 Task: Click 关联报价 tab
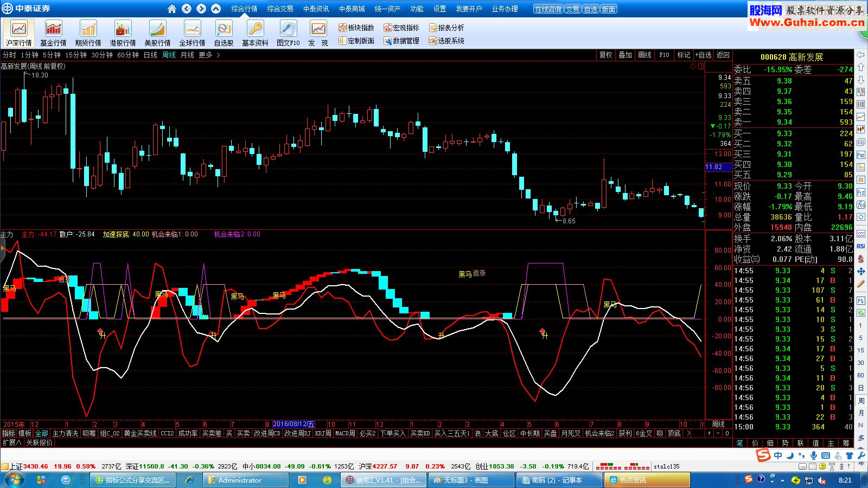click(39, 442)
